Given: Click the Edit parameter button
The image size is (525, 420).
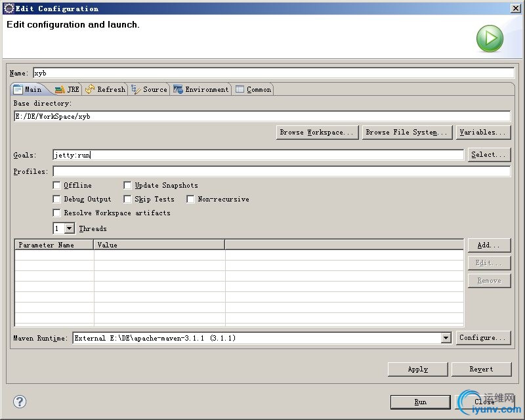Looking at the screenshot, I should tap(489, 263).
